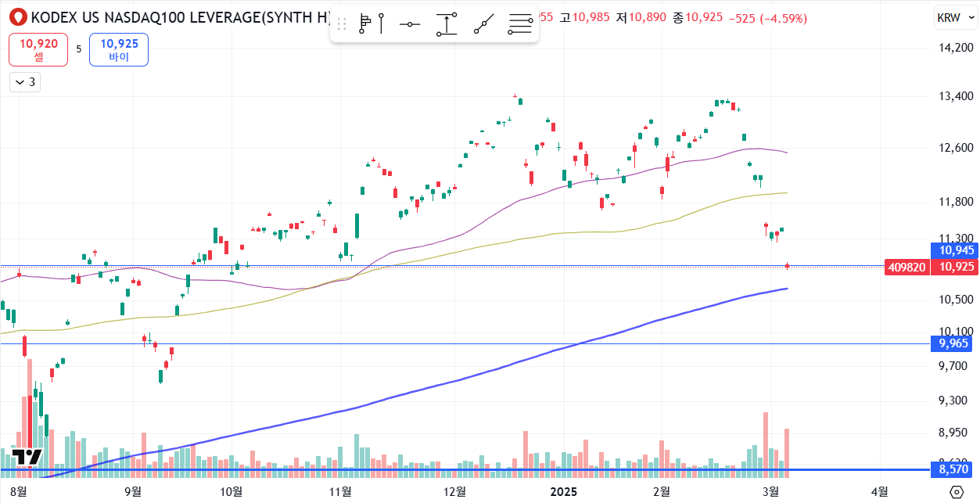Click the 9,300 price axis value
The height and width of the screenshot is (503, 980).
coord(955,401)
